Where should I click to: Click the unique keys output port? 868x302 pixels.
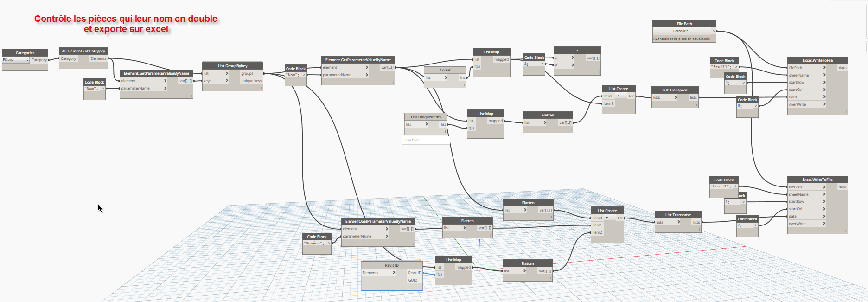pos(251,81)
